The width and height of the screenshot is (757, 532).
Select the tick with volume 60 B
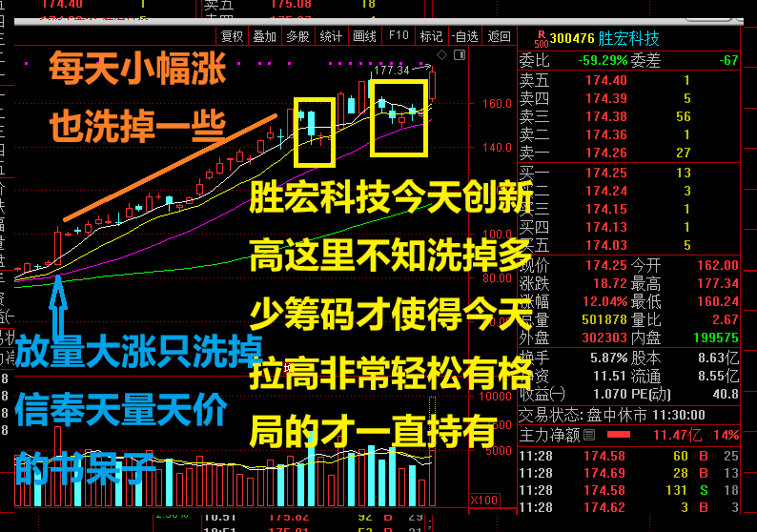[628, 457]
